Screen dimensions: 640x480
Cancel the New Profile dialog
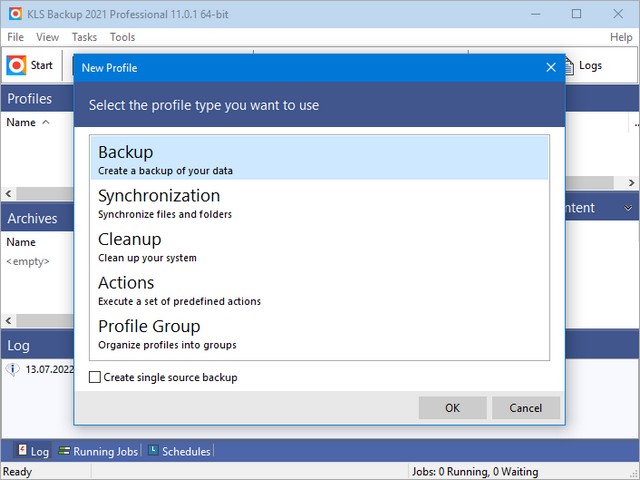click(x=525, y=408)
